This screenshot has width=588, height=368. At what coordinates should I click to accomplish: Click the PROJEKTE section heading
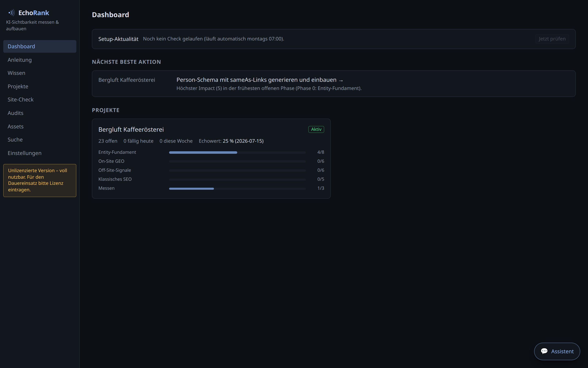coord(106,110)
